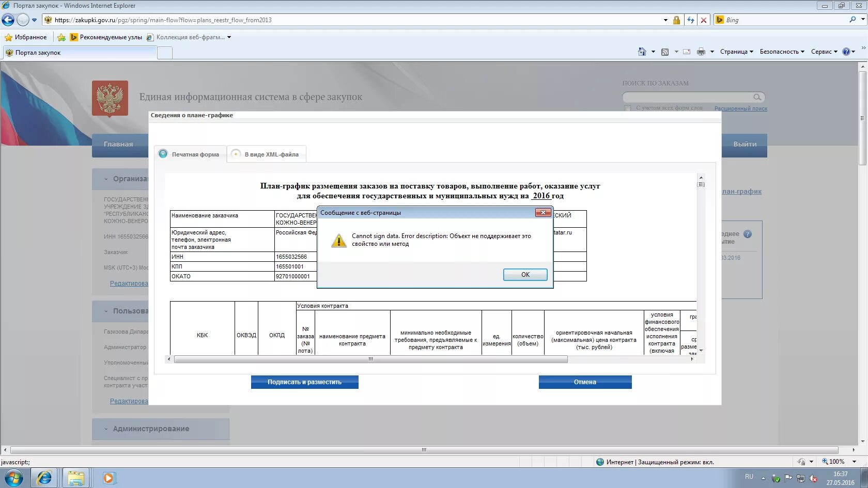Image resolution: width=868 pixels, height=488 pixels.
Task: Click the read mail toolbar icon
Action: point(687,52)
